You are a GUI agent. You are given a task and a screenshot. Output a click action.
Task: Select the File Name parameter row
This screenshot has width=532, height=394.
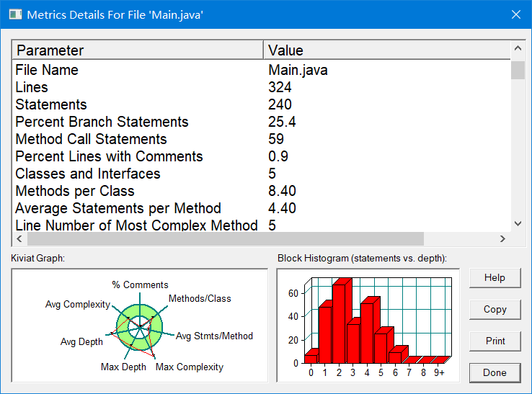click(261, 70)
